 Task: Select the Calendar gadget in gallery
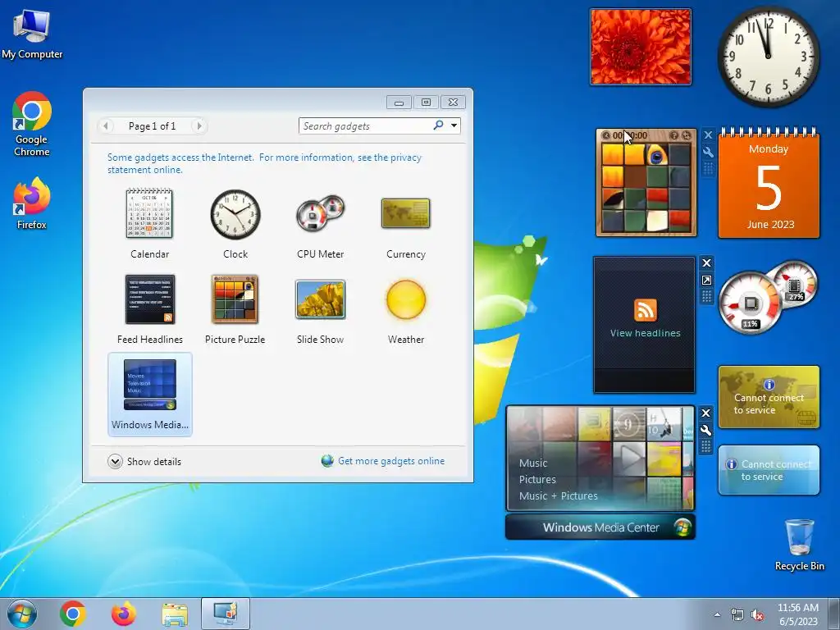pos(149,224)
